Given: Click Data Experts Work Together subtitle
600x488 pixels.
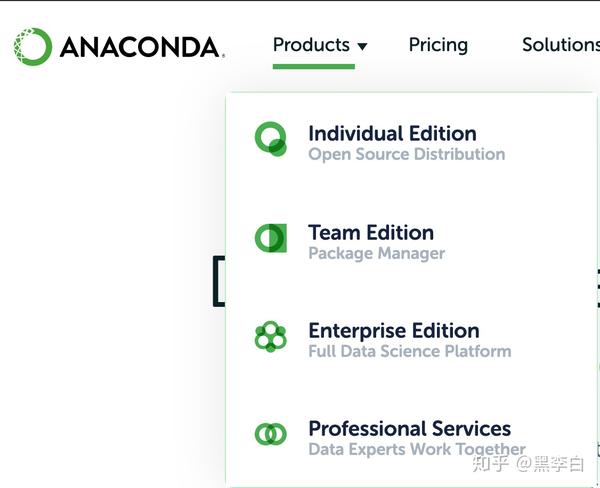Looking at the screenshot, I should pos(417,449).
